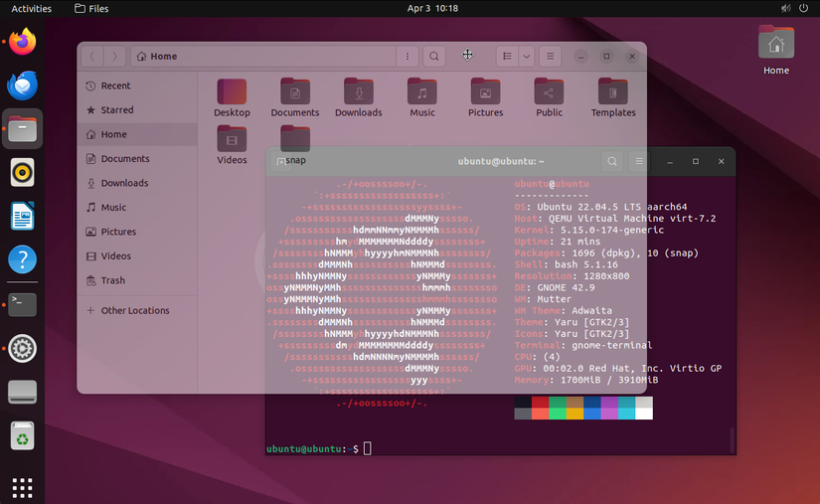Click the Kernel line in terminal output
The image size is (820, 504).
588,230
